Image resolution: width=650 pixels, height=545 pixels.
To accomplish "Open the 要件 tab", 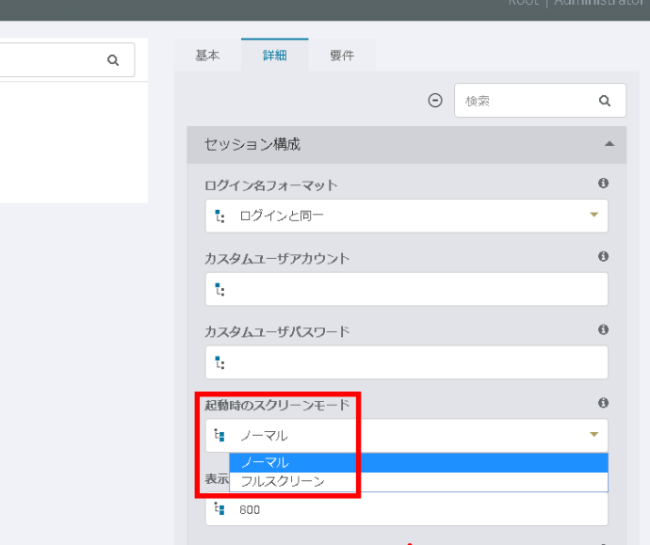I will tap(342, 56).
